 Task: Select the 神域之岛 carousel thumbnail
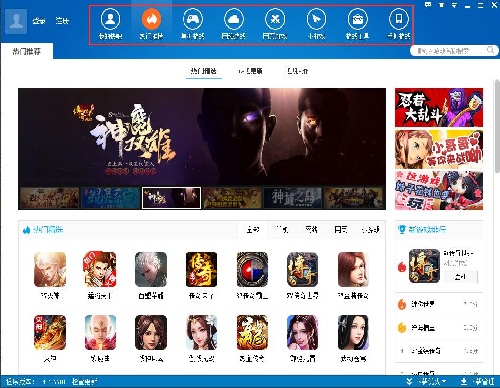coord(293,198)
